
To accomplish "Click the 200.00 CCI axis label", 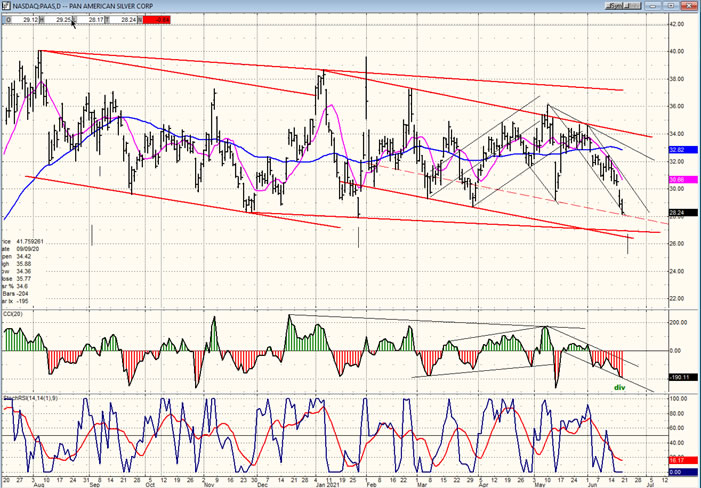I will 678,322.
